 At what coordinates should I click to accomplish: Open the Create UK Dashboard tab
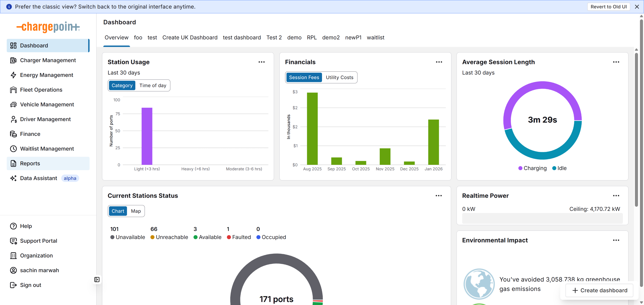point(190,37)
